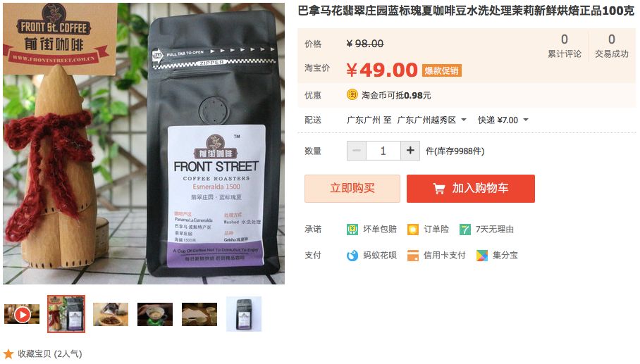Open the 交易成功 transactions count
Viewport: 640px width, 364px height.
(x=611, y=46)
